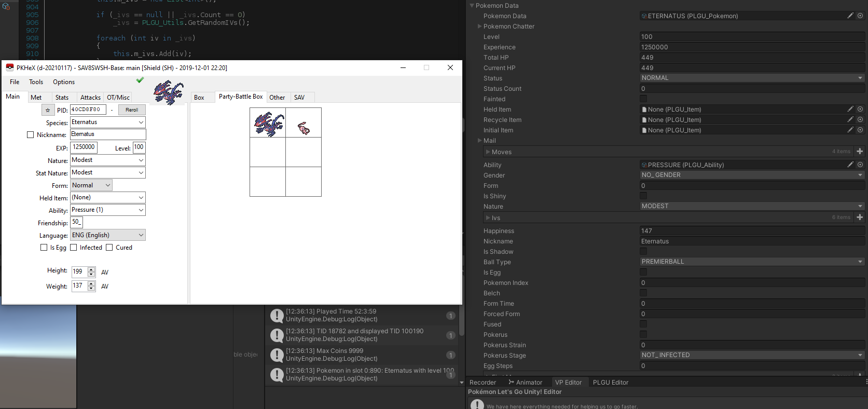Click the Reroll button
Viewport: 868px width, 409px height.
(x=132, y=110)
